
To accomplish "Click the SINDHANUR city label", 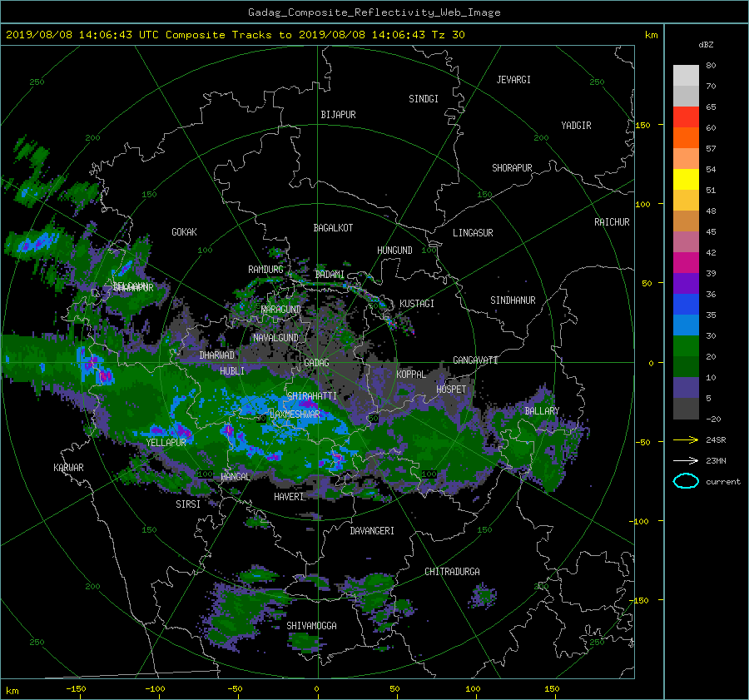I will coord(513,300).
